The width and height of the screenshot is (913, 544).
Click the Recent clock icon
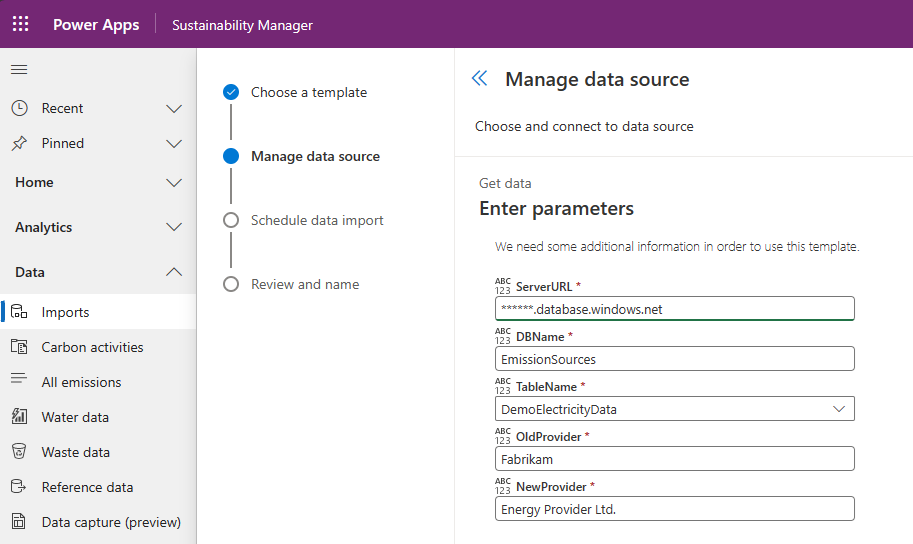click(x=19, y=108)
